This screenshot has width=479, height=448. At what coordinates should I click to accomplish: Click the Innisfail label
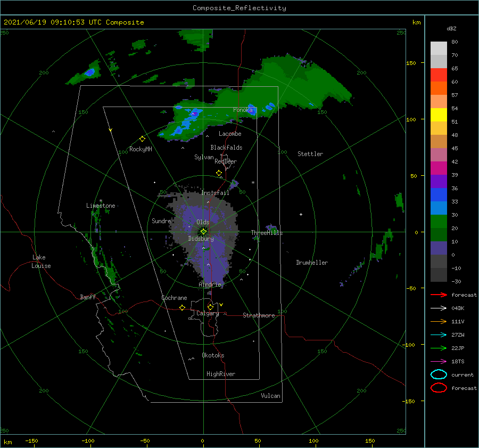tap(215, 193)
